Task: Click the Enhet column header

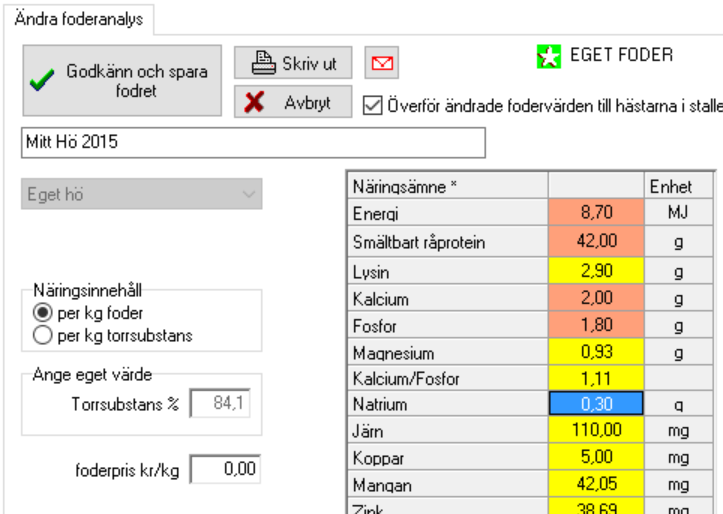Action: [679, 186]
